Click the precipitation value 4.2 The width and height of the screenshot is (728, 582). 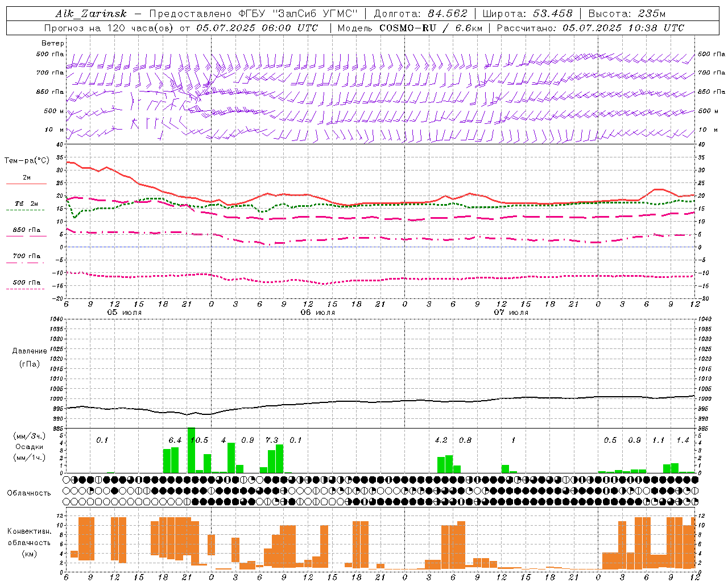[x=441, y=440]
